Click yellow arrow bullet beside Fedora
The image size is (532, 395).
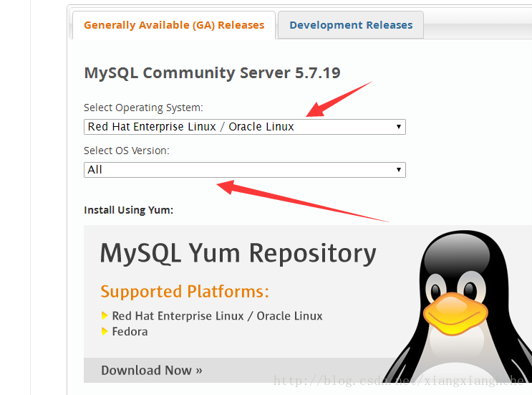click(x=105, y=331)
